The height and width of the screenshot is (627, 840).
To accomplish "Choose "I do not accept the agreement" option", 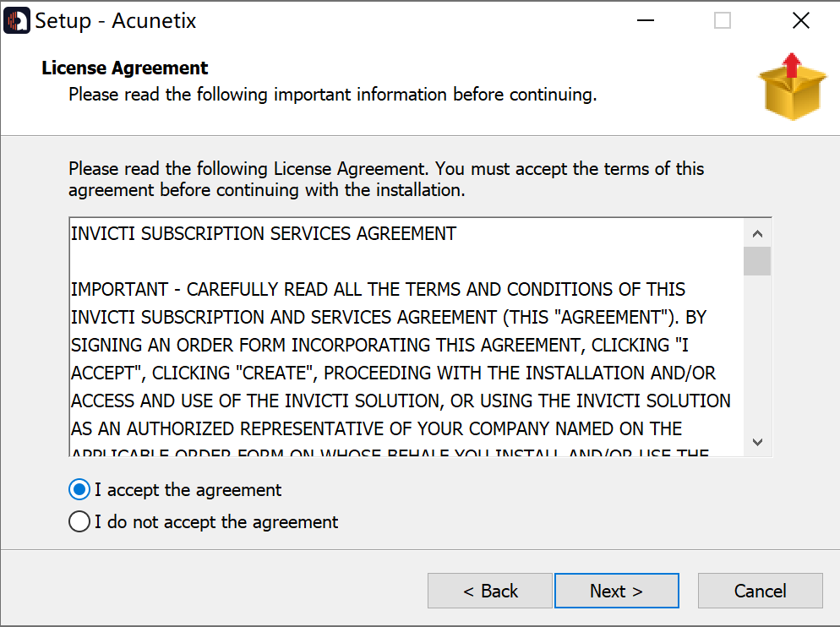I will pyautogui.click(x=79, y=522).
